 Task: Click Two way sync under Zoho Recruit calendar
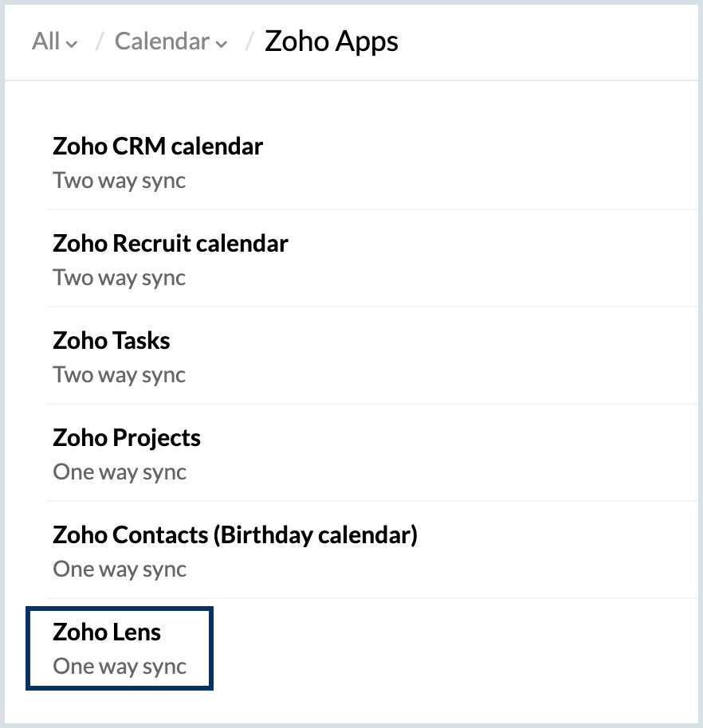[120, 278]
